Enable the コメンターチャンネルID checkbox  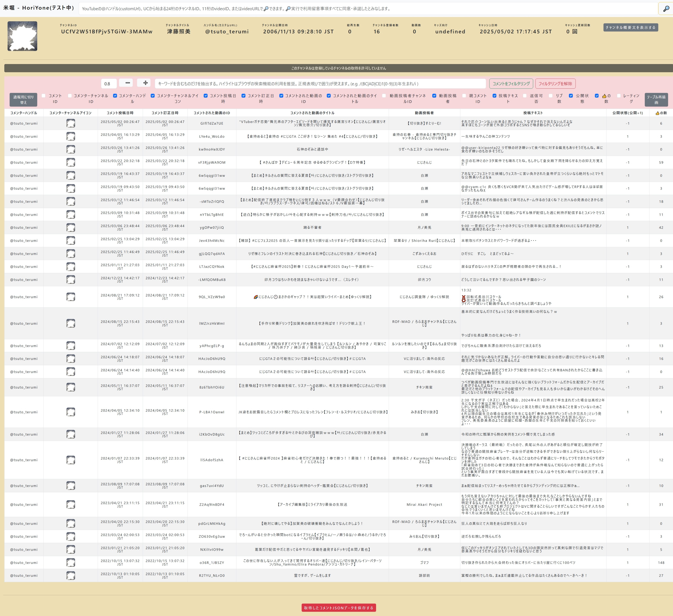coord(70,96)
